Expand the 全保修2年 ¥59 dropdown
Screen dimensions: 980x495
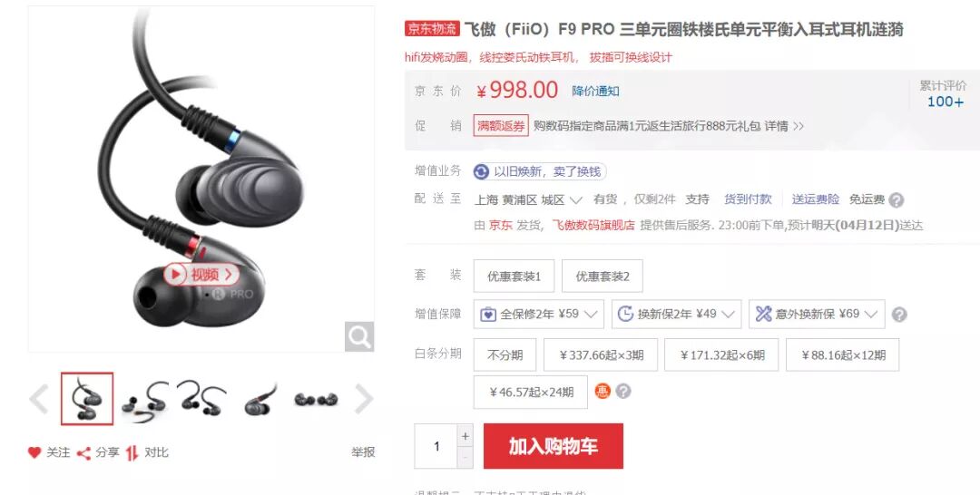coord(539,314)
